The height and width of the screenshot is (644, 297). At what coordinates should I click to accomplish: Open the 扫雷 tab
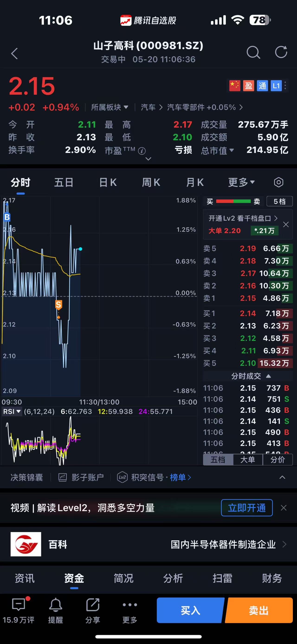point(223,578)
